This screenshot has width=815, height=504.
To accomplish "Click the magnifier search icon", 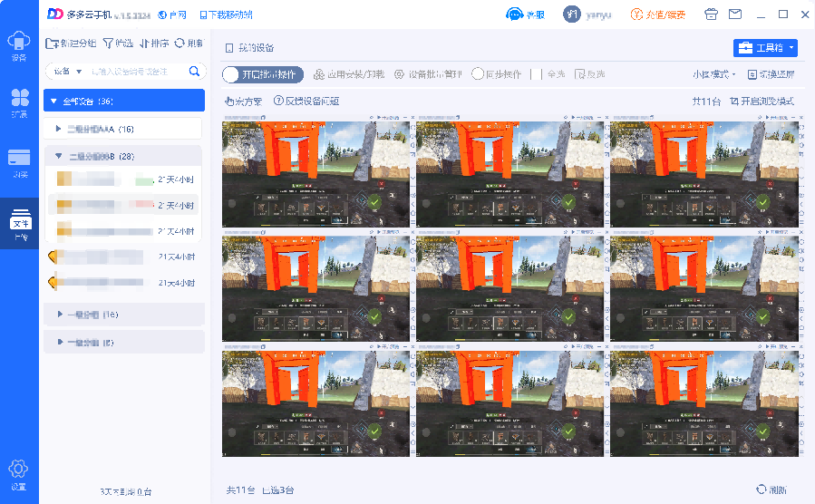I will (x=194, y=72).
